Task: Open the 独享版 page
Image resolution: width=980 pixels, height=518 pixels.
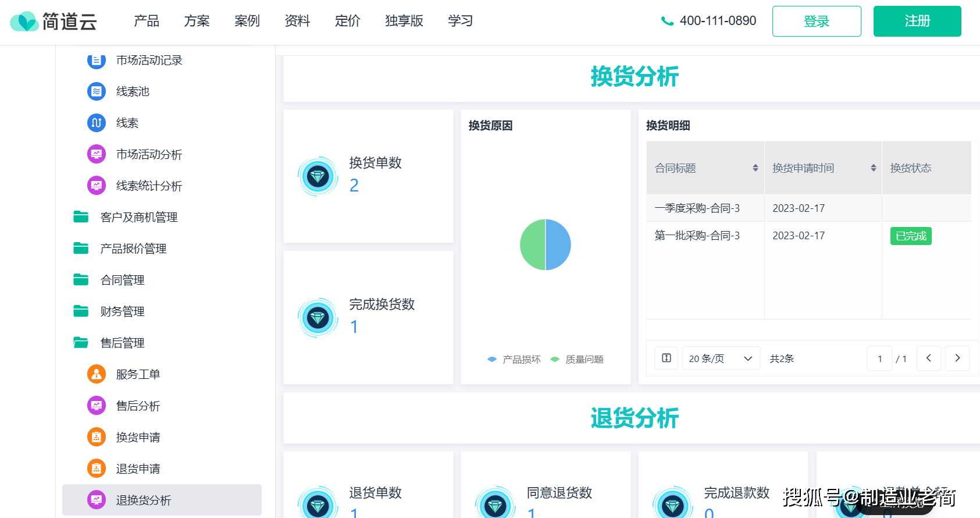Action: tap(404, 21)
